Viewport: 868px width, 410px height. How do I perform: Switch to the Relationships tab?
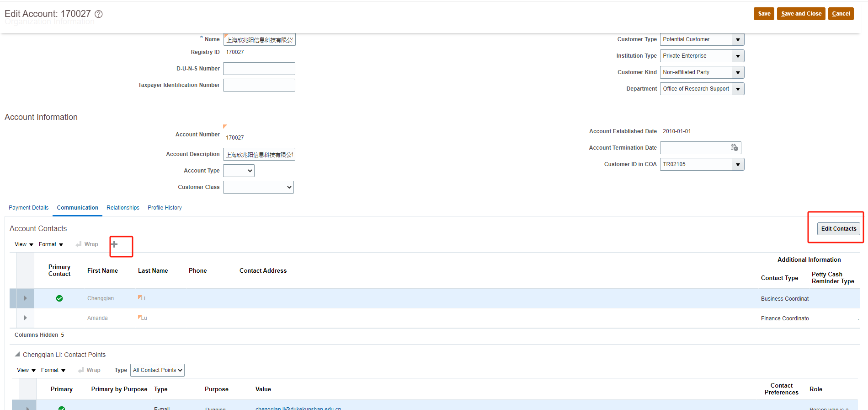click(x=123, y=208)
